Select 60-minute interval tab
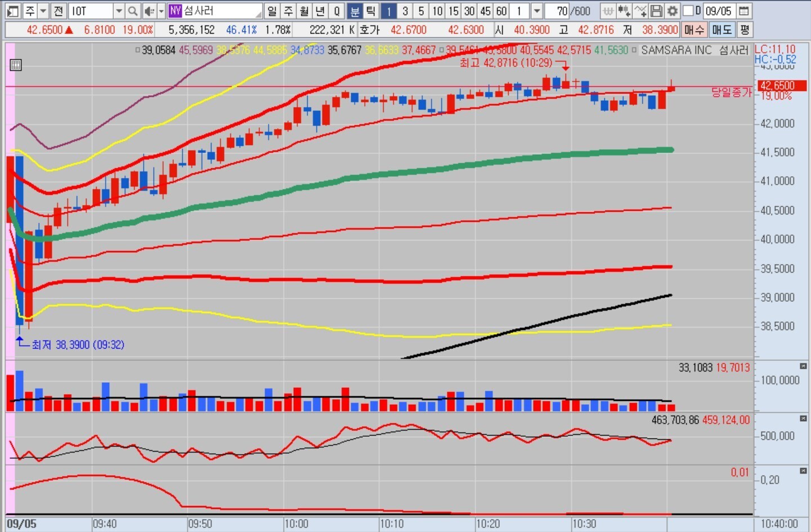Screen dimensions: 811x532 [502, 11]
